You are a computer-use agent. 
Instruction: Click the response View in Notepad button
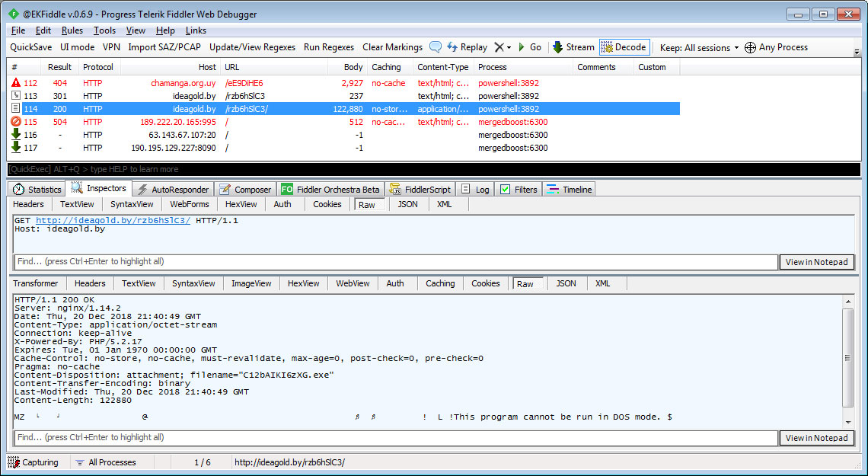point(816,438)
